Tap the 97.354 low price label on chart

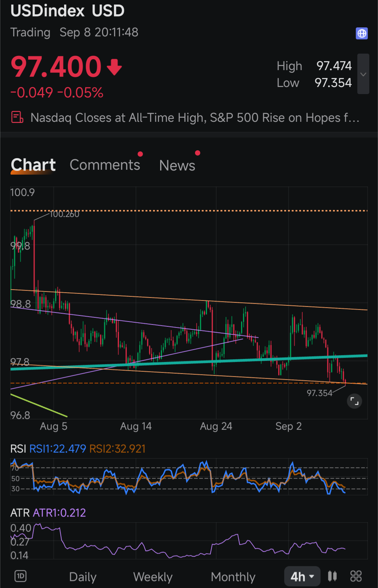pyautogui.click(x=319, y=393)
